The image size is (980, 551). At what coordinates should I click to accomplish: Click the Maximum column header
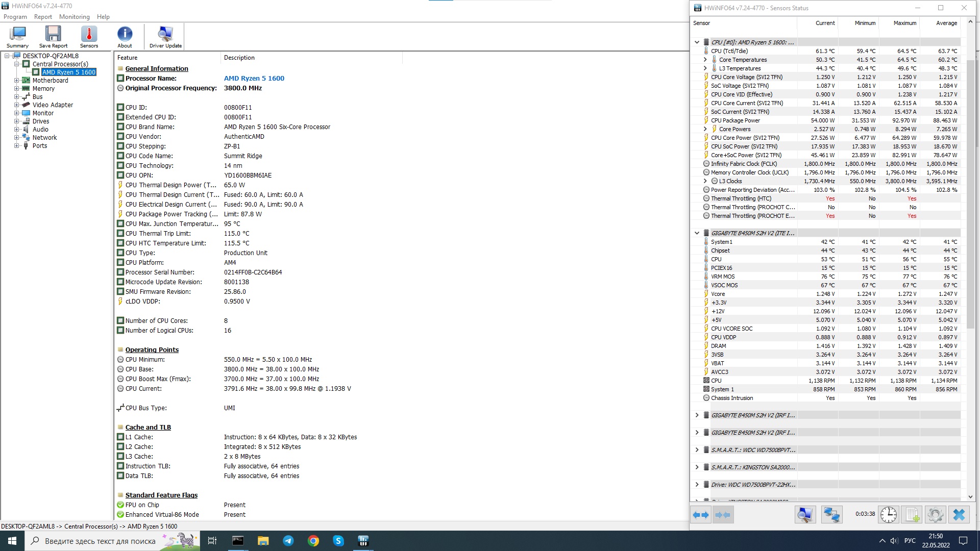tap(904, 23)
